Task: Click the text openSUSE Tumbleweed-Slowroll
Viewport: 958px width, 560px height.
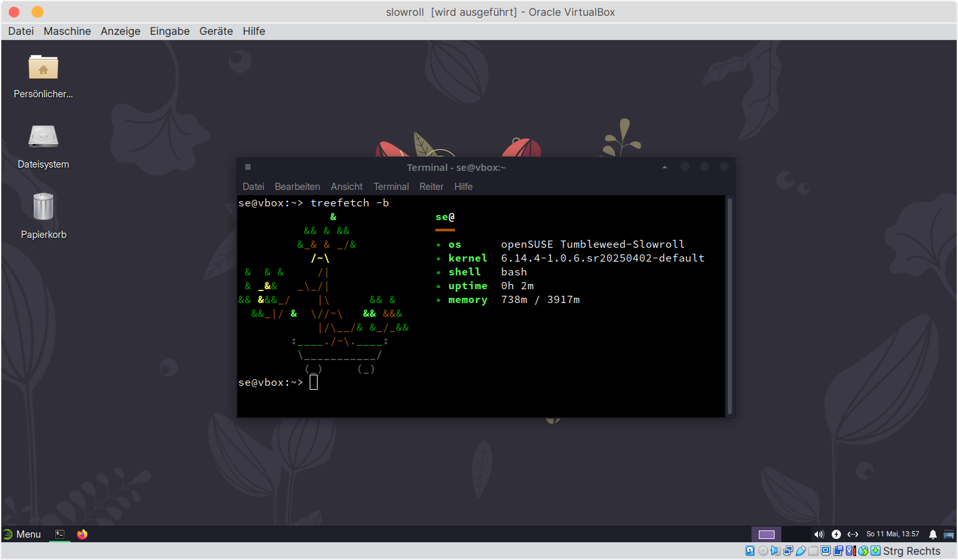Action: coord(592,245)
